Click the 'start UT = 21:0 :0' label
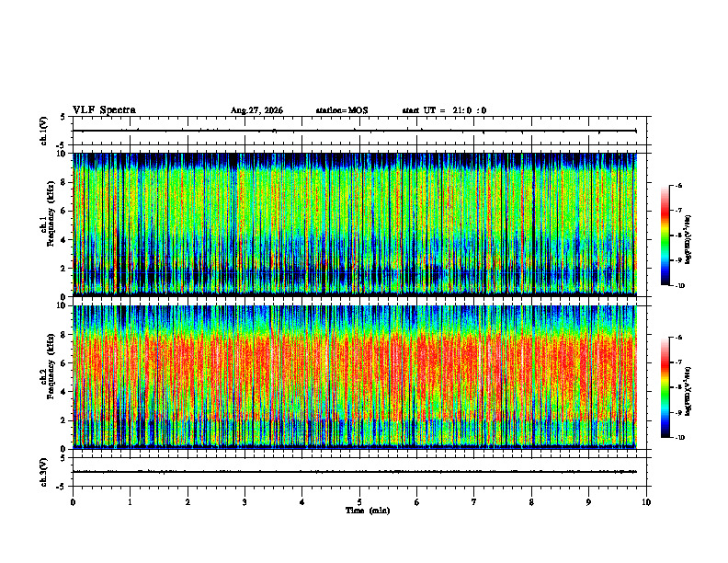The width and height of the screenshot is (728, 563). click(444, 110)
